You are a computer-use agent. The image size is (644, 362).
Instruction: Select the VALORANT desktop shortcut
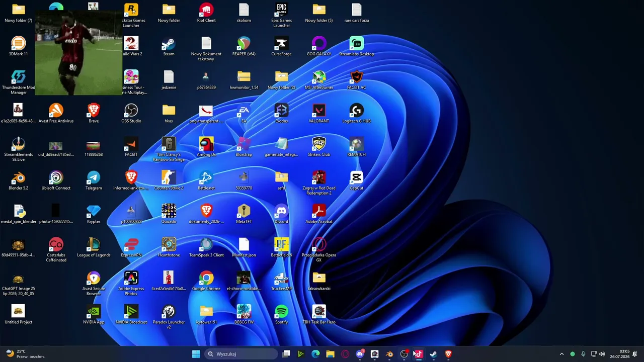tap(319, 114)
